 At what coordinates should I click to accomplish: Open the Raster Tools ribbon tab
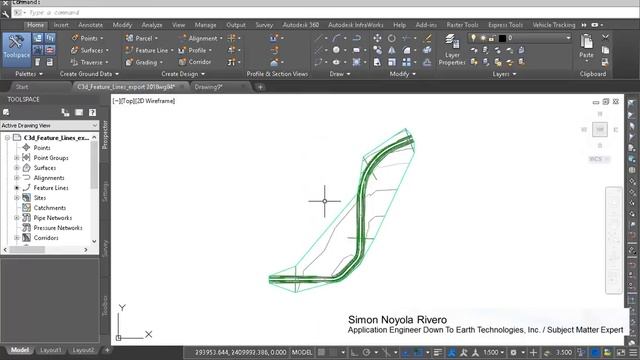(x=462, y=25)
